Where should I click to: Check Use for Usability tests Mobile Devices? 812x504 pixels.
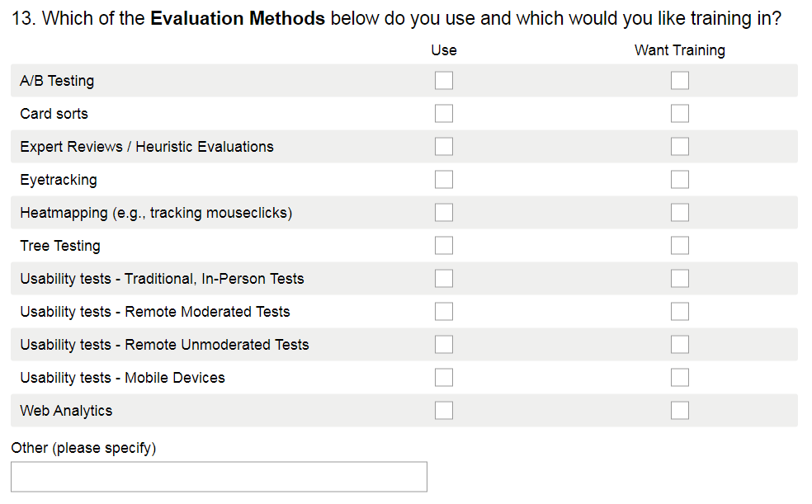coord(444,378)
